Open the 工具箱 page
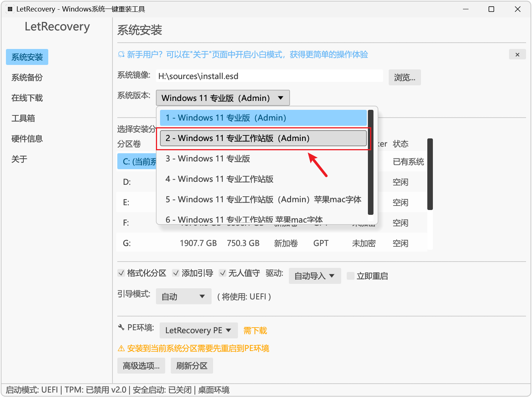Screen dimensions: 532x397 pos(23,118)
